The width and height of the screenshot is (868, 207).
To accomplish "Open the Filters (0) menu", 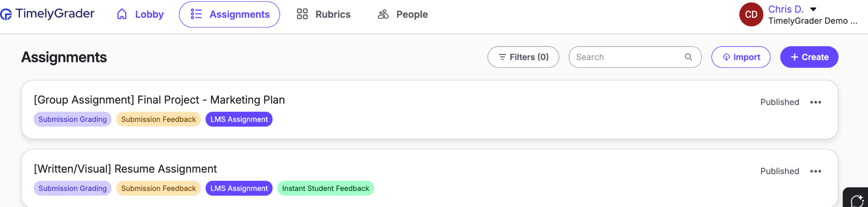I will [x=523, y=57].
